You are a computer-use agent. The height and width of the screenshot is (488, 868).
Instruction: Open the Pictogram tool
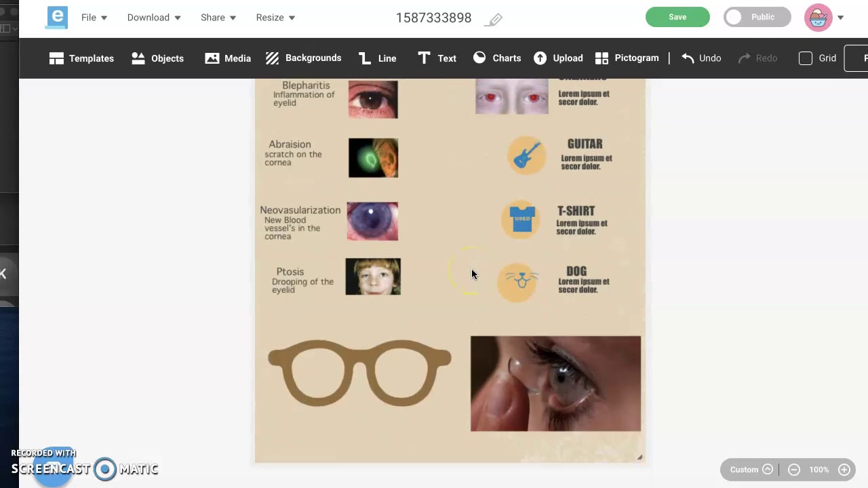627,58
